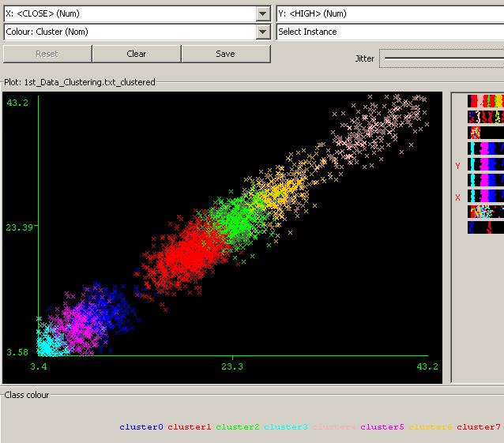The image size is (504, 443).
Task: Click the topmost attribute strip thumbnail
Action: click(x=486, y=101)
